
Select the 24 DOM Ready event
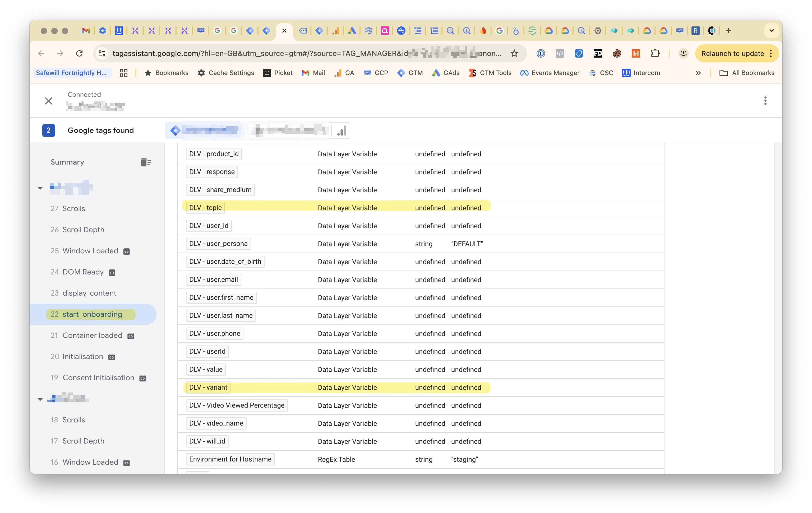[83, 272]
